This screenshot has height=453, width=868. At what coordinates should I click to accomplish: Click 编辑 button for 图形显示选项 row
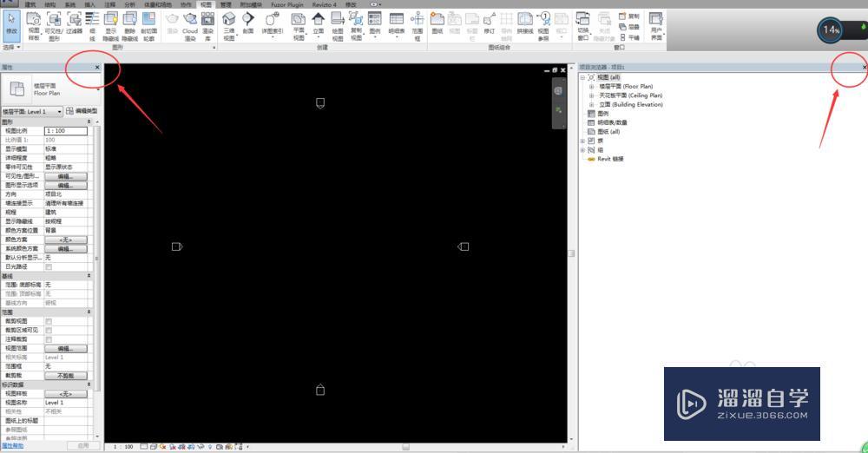(65, 185)
